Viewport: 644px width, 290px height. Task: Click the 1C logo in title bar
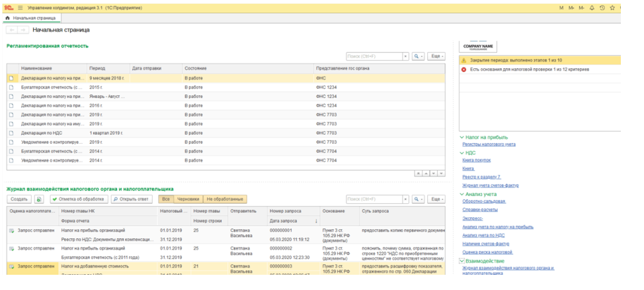(9, 8)
